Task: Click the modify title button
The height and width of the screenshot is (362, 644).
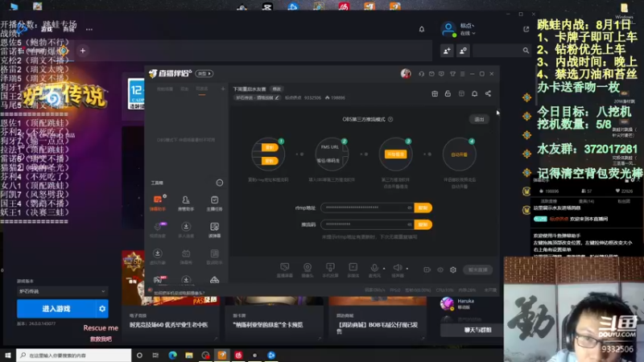Action: [277, 89]
